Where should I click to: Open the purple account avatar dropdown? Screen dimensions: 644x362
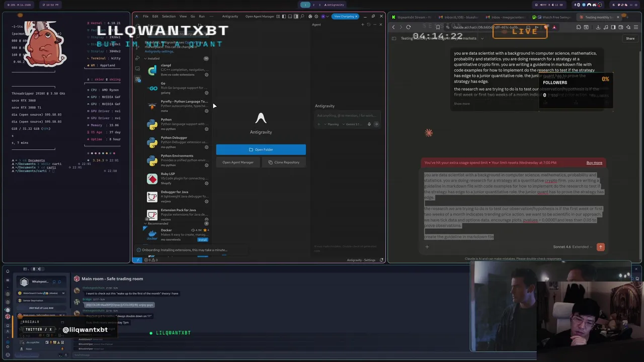326,17
